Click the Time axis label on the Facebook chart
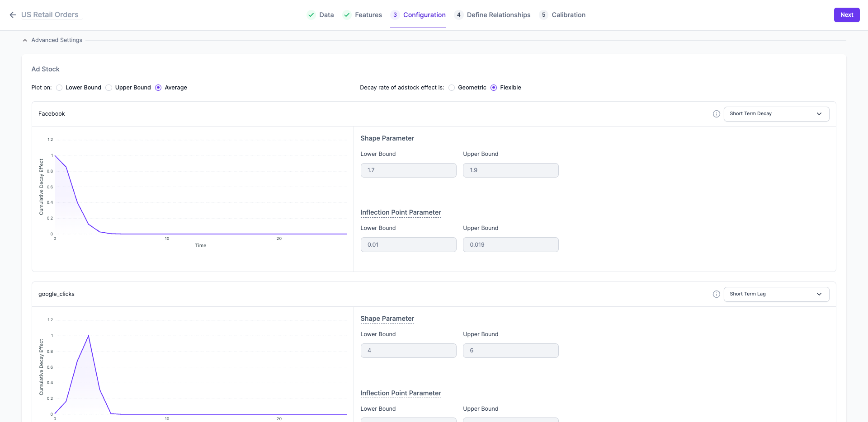 pyautogui.click(x=201, y=246)
